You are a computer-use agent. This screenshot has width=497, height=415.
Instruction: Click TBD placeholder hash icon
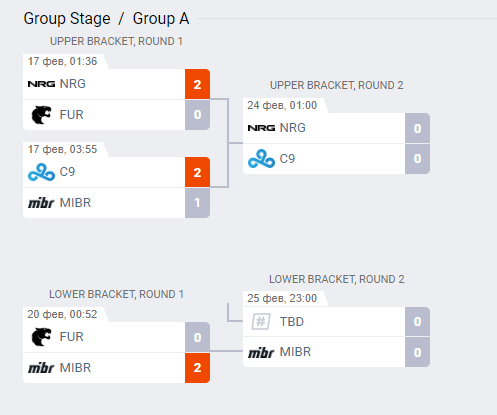261,322
